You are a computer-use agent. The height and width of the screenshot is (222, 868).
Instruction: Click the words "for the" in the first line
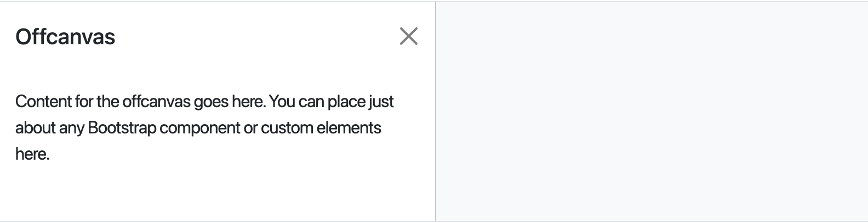[x=97, y=102]
